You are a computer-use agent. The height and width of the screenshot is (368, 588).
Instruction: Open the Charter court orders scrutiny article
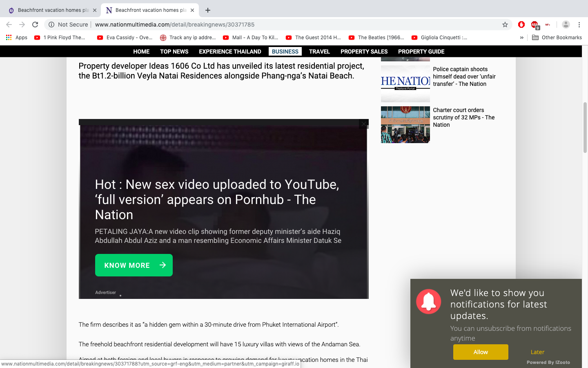pos(464,117)
